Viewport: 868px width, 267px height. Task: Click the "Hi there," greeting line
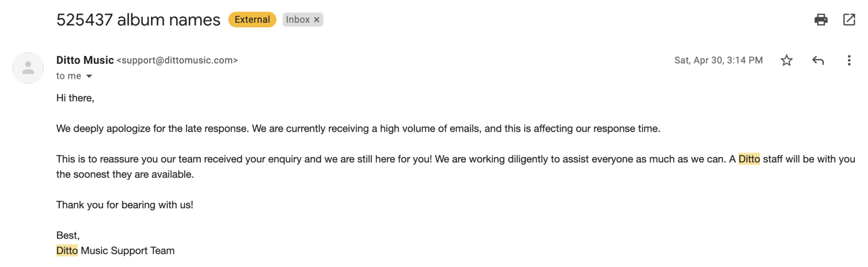(75, 98)
